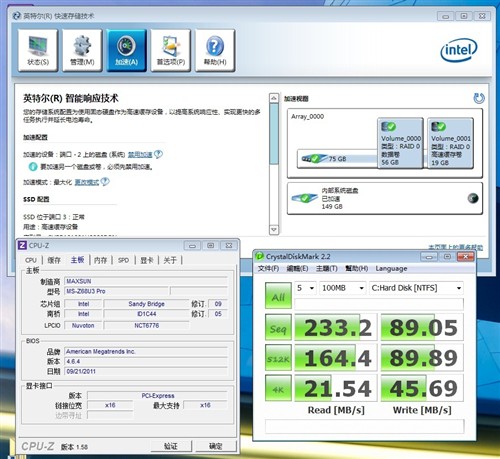Click the help icon next to 禁用加速
500x459 pixels.
click(159, 154)
